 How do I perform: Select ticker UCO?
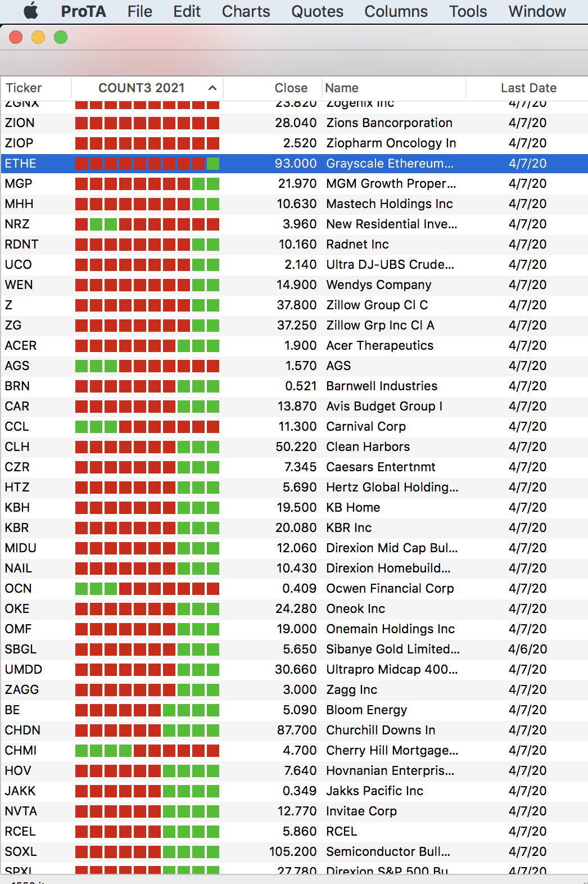point(18,265)
